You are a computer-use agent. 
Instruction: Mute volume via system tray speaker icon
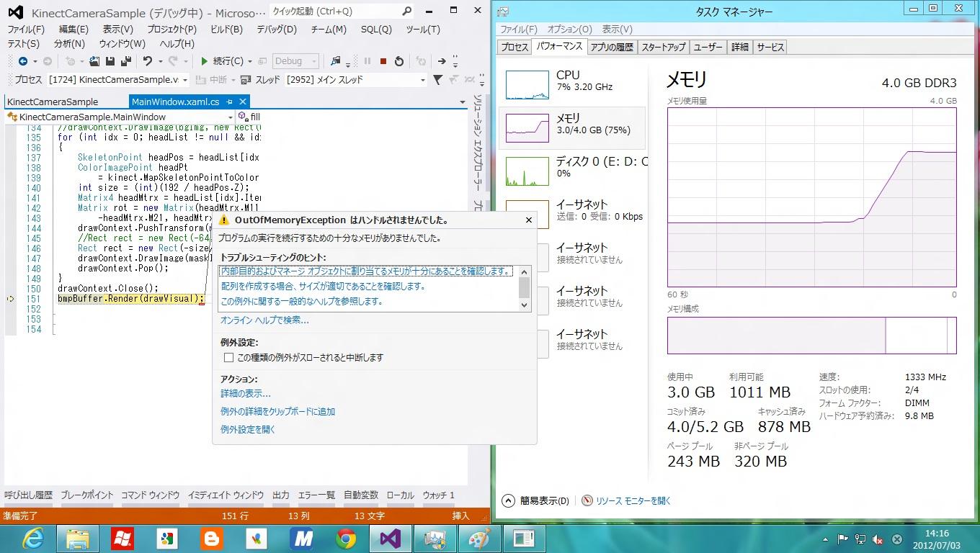click(878, 539)
